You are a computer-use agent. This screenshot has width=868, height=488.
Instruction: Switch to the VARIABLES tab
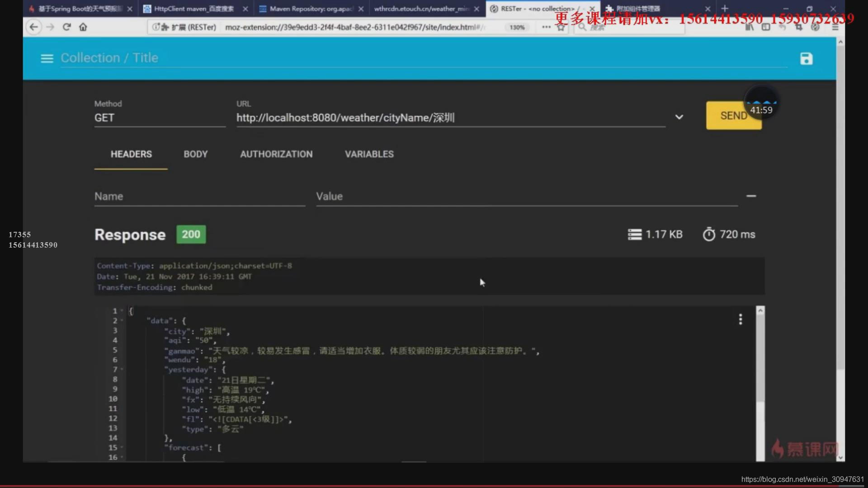(369, 154)
